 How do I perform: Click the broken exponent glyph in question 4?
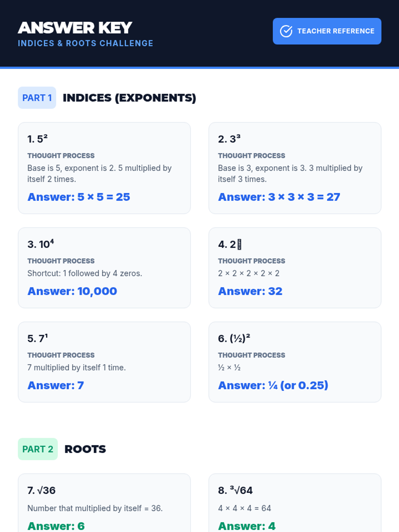(x=239, y=244)
